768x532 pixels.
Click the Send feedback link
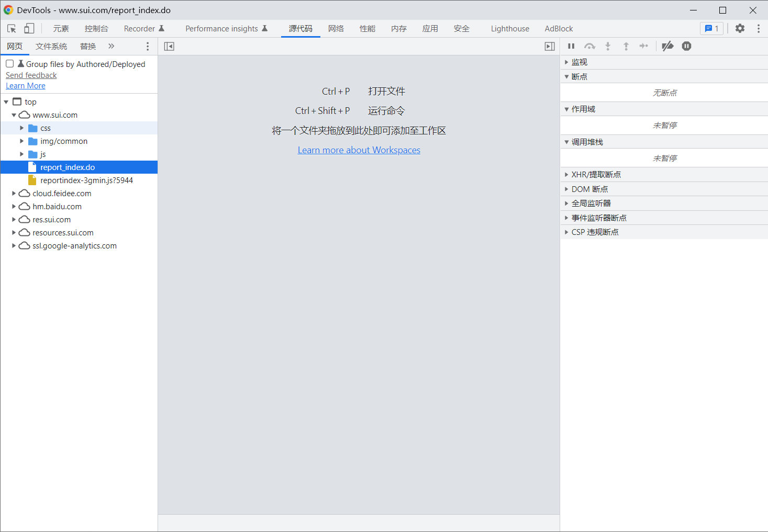click(x=31, y=75)
